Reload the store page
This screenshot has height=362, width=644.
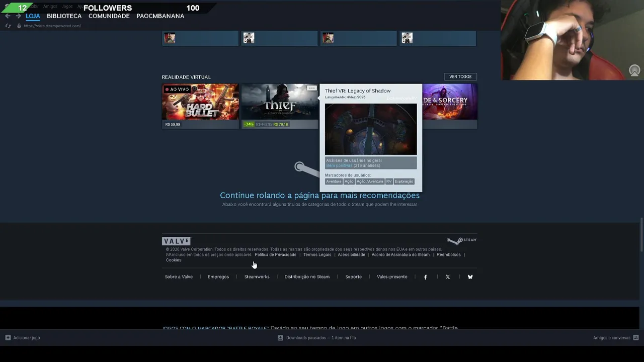coord(8,26)
